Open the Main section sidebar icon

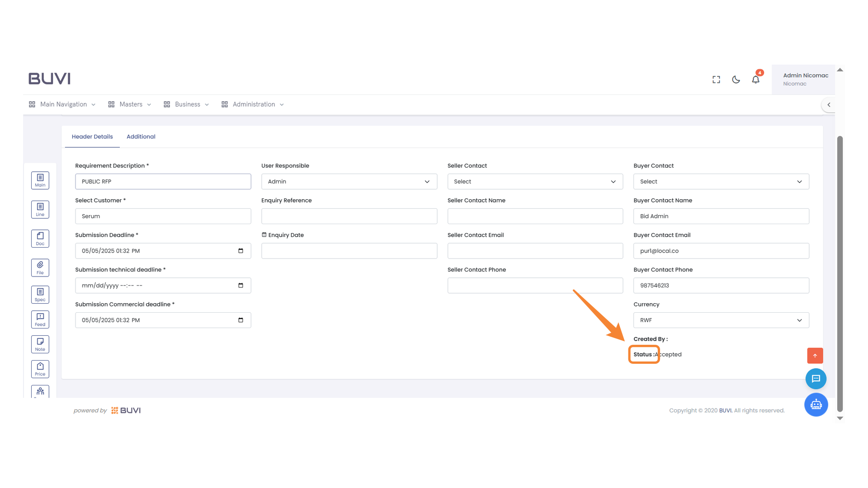[40, 180]
